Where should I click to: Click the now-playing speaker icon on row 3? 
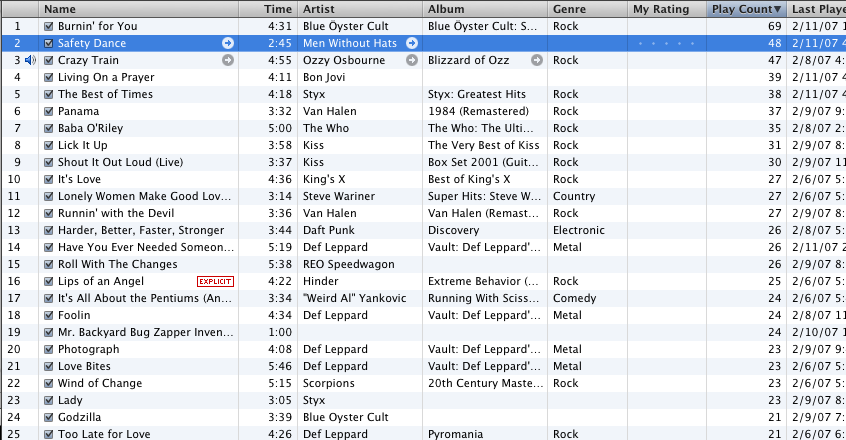point(30,60)
